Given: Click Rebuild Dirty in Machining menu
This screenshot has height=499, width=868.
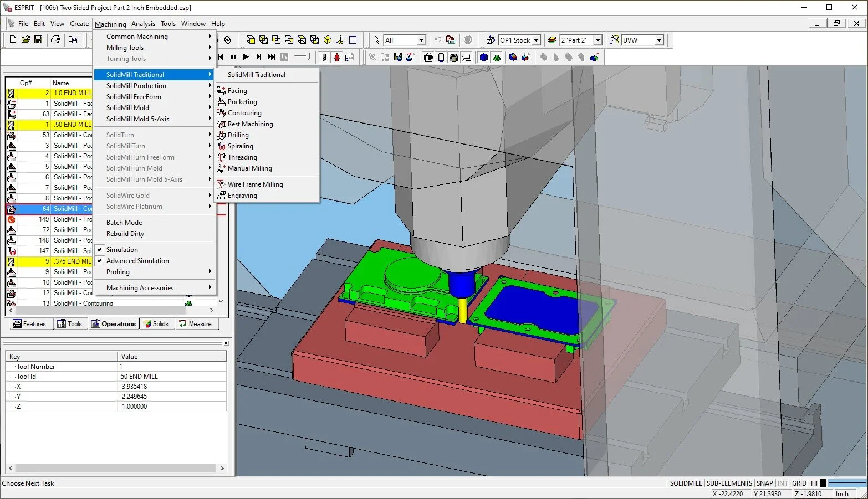Looking at the screenshot, I should click(154, 234).
